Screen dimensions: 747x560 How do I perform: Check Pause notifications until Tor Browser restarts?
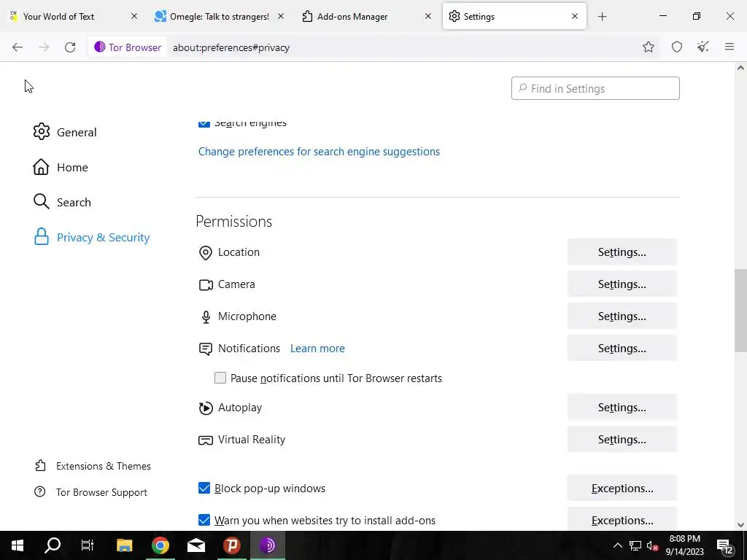[220, 378]
